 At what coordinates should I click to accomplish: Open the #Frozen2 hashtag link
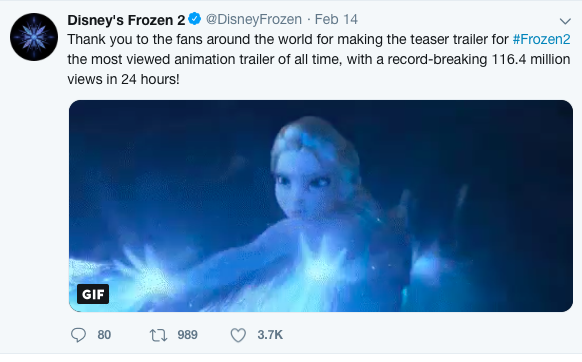click(541, 39)
